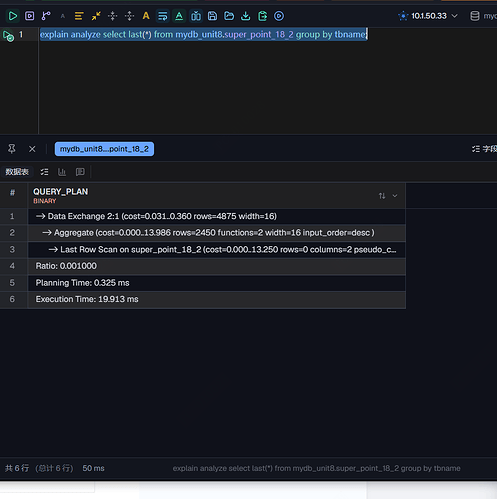497x499 pixels.
Task: Click row number 1 in the results table
Action: tap(12, 216)
